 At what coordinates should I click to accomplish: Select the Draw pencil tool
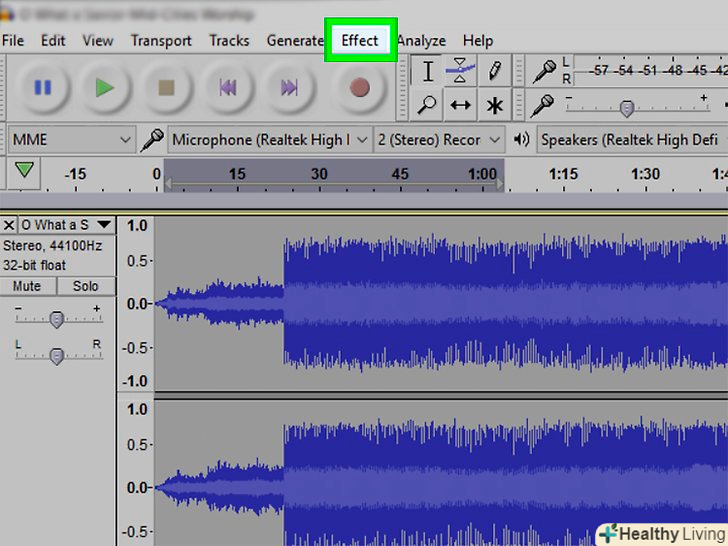[494, 71]
